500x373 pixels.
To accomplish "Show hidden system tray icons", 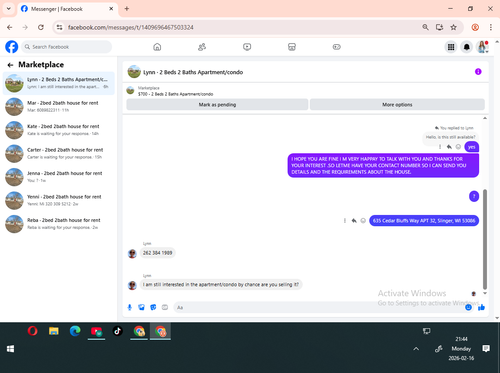I will [416, 349].
